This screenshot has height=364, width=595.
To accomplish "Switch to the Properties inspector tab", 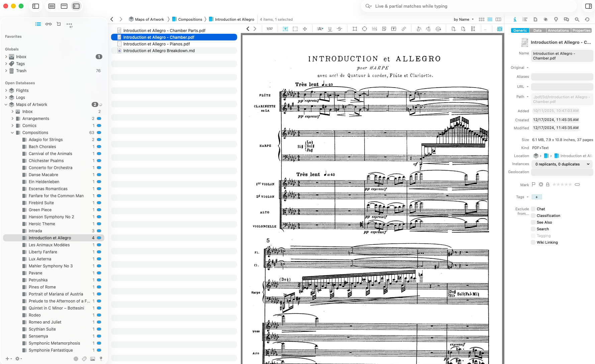I will (x=581, y=30).
